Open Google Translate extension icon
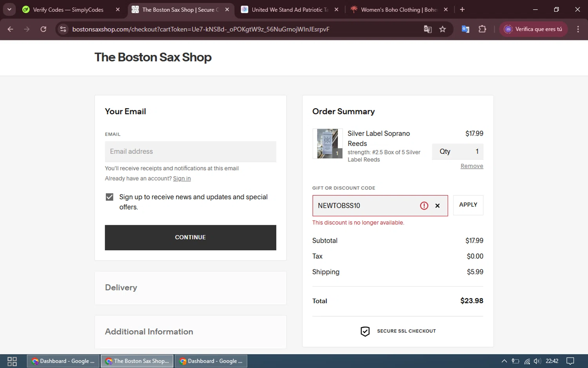 click(465, 29)
